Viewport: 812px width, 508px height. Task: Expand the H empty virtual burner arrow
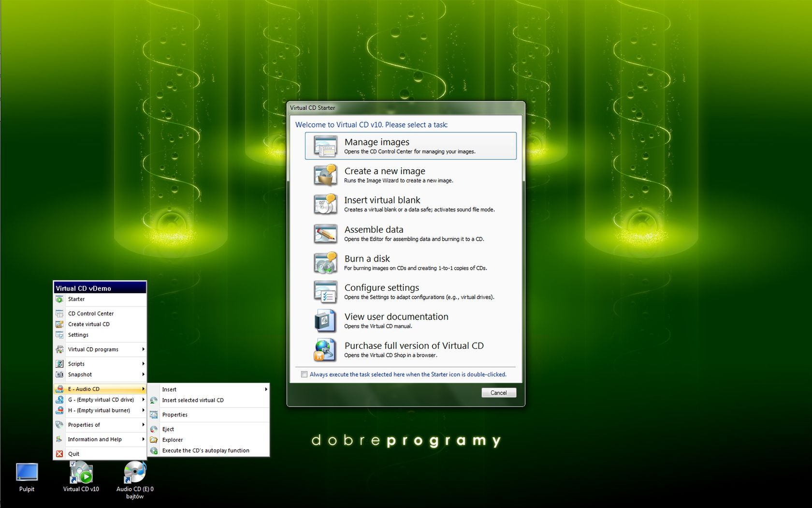point(143,410)
